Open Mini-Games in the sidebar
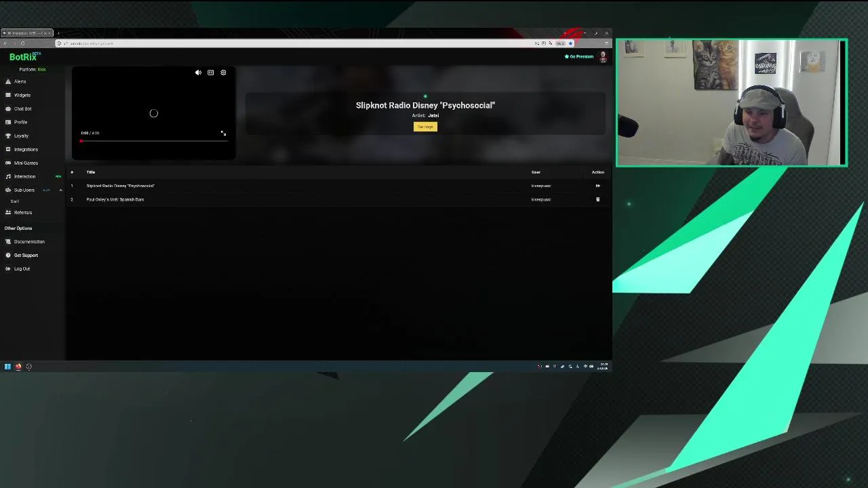868x488 pixels. [26, 163]
